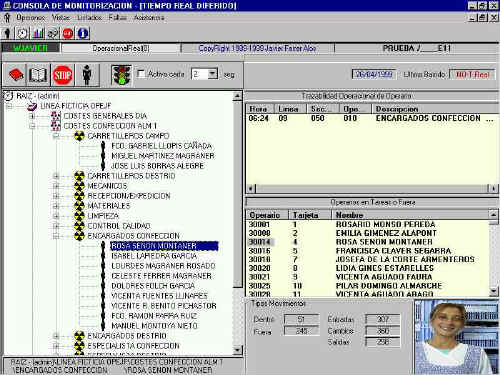Image resolution: width=500 pixels, height=375 pixels.
Task: Click the red STOP sign button
Action: tap(62, 75)
